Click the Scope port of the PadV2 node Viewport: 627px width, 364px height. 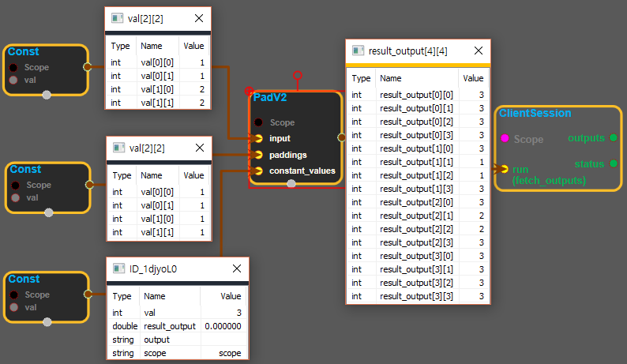tap(258, 122)
